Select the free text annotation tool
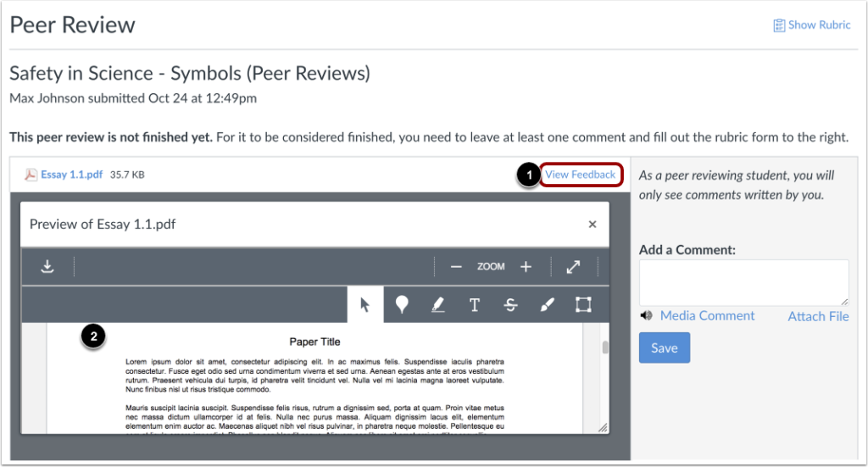Viewport: 868px width, 467px height. coord(475,305)
